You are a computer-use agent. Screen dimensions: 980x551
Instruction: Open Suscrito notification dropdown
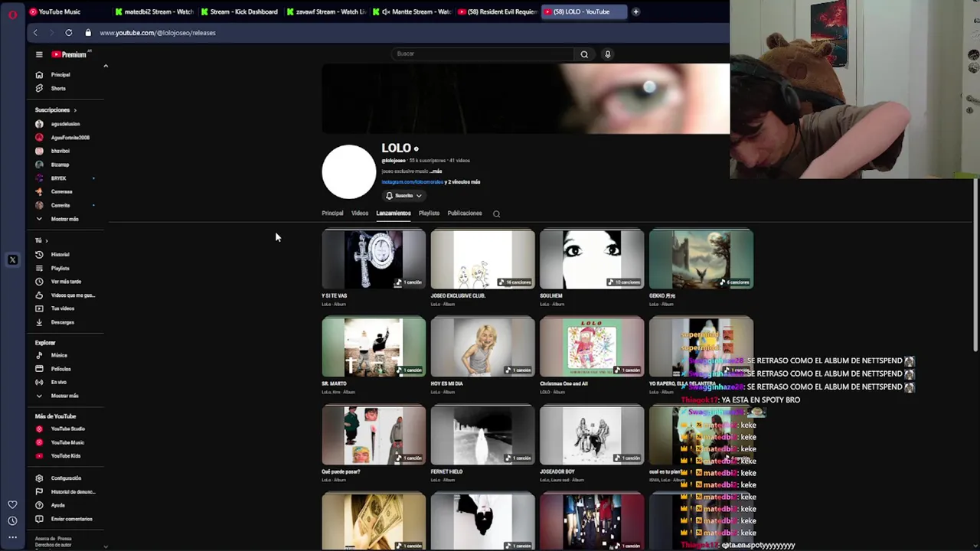point(403,196)
